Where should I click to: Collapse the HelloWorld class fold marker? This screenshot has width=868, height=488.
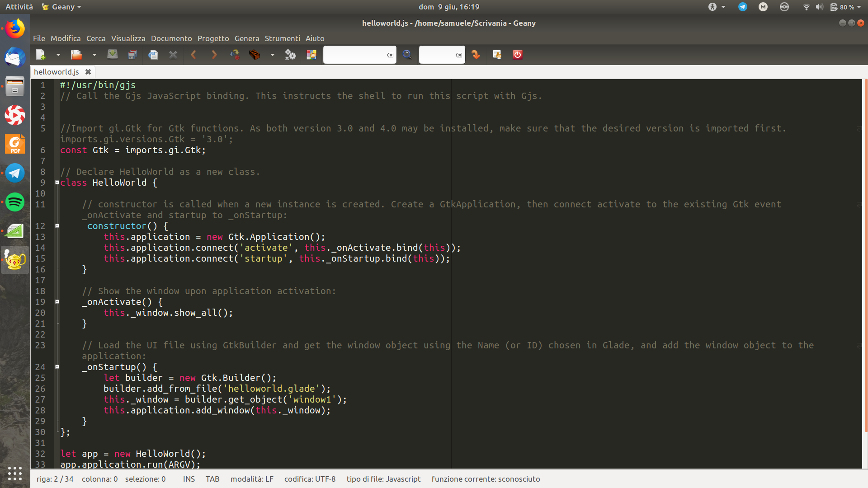coord(57,183)
